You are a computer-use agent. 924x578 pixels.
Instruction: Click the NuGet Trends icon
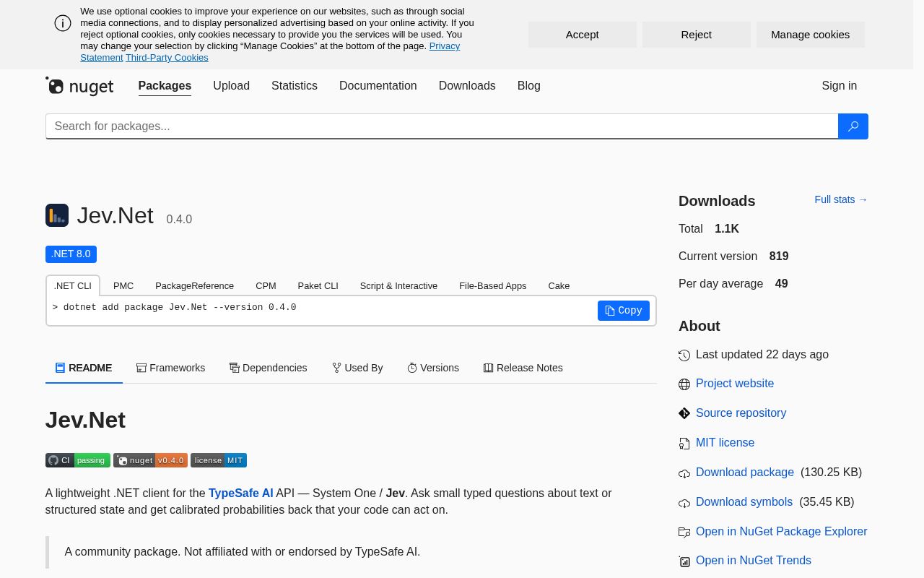684,561
